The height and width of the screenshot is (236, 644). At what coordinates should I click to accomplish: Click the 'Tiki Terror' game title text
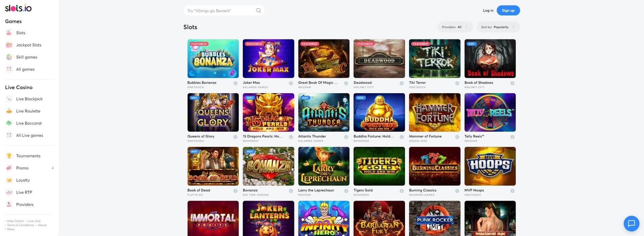click(417, 83)
